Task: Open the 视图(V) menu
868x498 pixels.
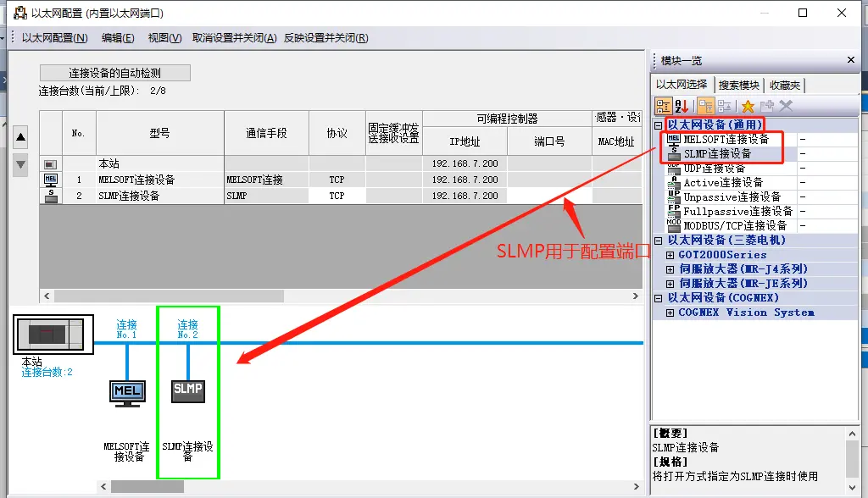Action: coord(165,37)
